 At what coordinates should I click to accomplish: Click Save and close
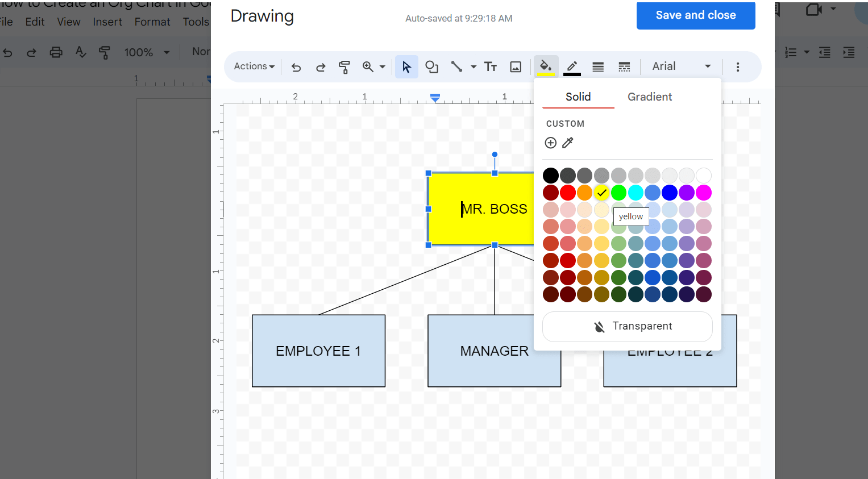pyautogui.click(x=695, y=15)
